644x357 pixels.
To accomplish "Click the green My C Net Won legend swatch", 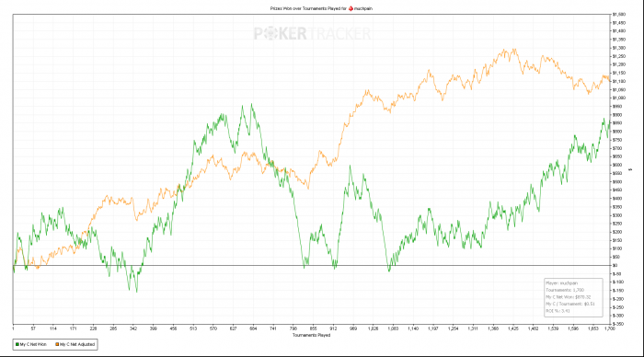I will [17, 344].
